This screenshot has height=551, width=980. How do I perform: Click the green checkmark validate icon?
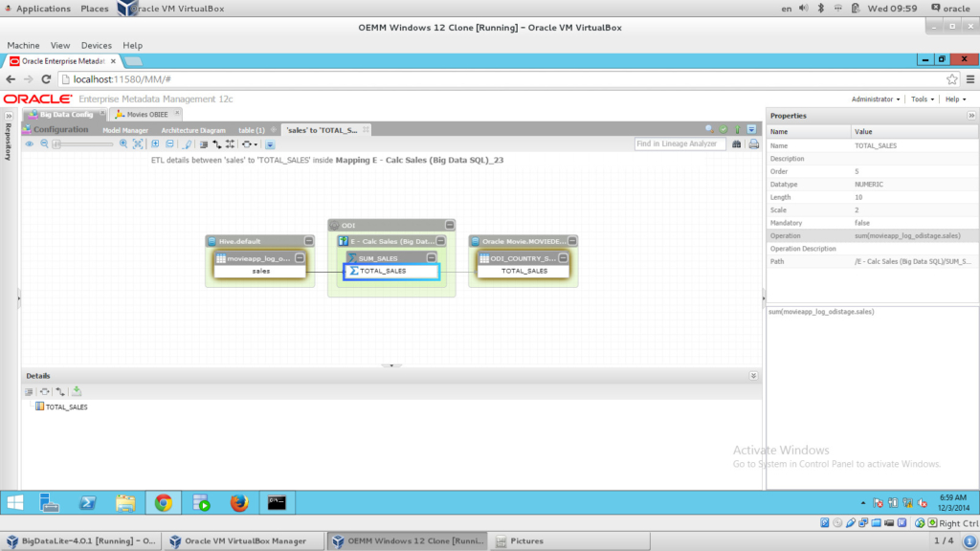724,129
